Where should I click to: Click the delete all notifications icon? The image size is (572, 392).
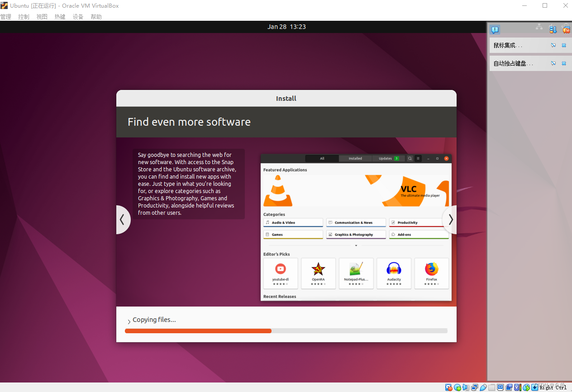(566, 29)
